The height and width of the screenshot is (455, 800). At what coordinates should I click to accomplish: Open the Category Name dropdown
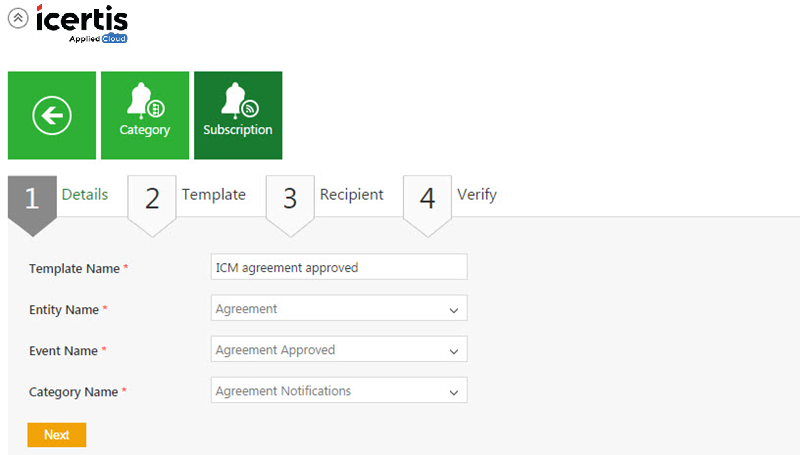(x=339, y=390)
